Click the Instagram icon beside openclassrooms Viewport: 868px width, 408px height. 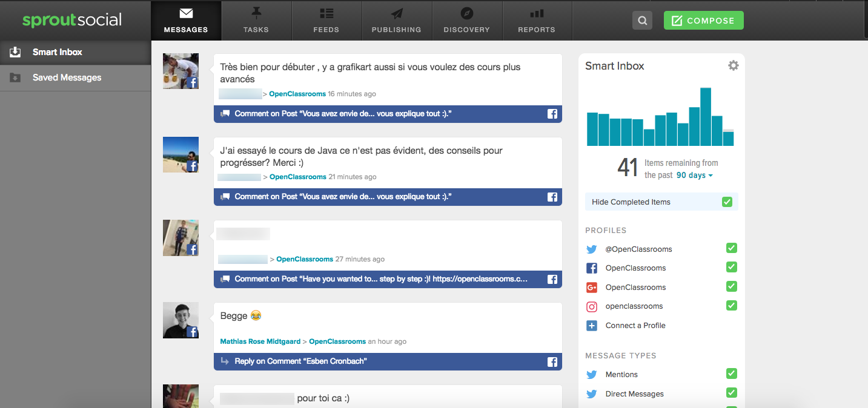[592, 306]
